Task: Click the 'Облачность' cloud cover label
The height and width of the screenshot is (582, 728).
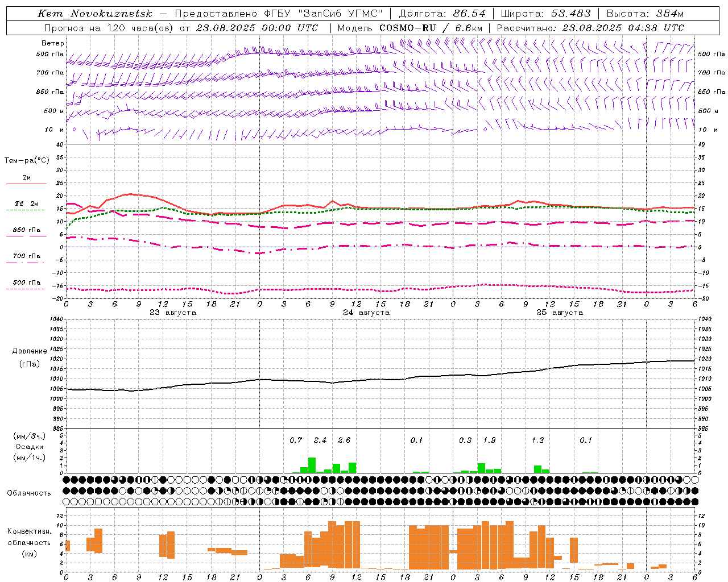Action: (x=29, y=493)
